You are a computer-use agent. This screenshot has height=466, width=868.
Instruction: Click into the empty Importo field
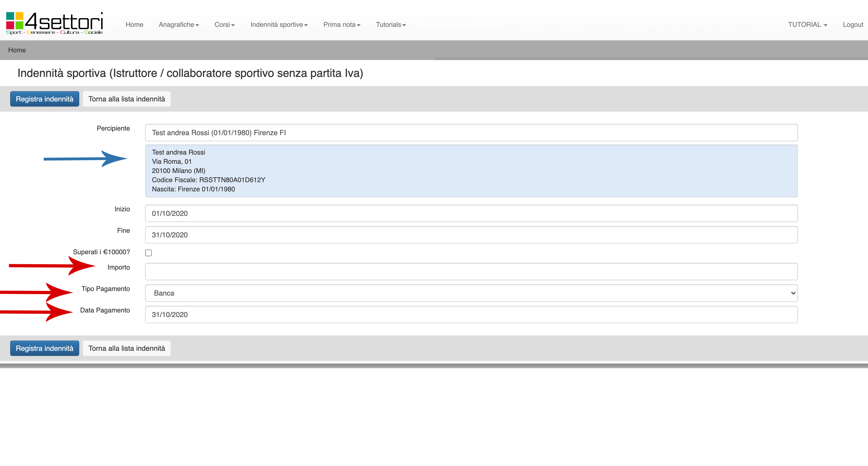471,271
